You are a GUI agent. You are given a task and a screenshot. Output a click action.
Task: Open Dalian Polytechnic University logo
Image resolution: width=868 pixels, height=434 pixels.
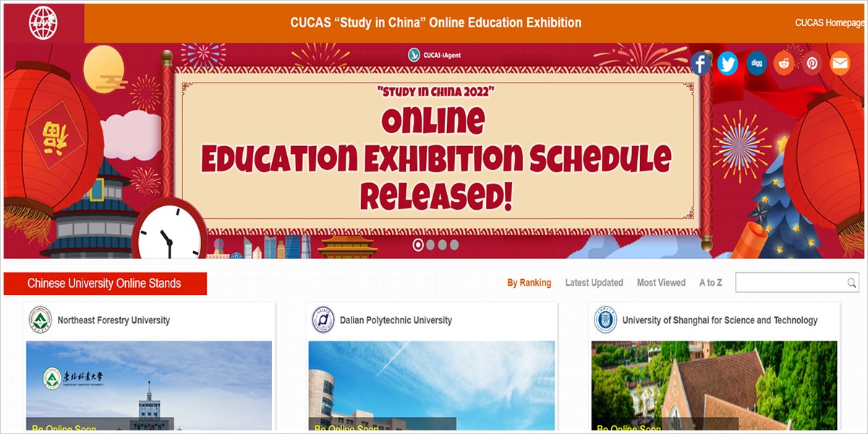(x=323, y=320)
